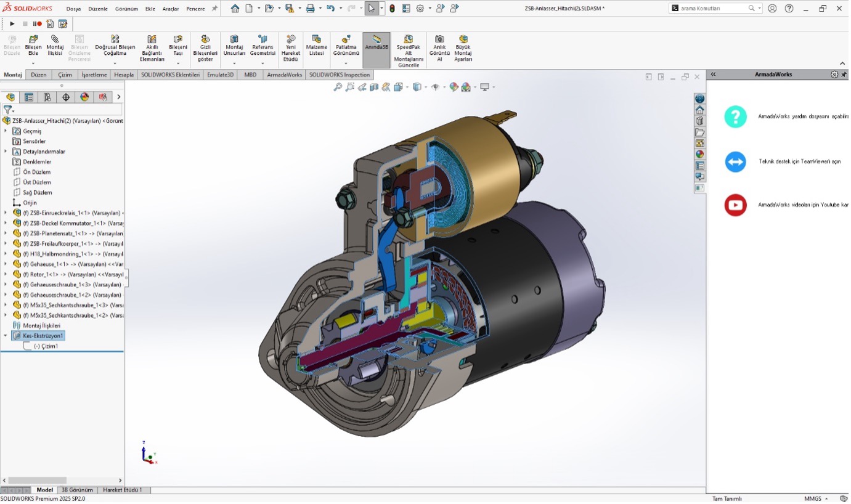Screen dimensions: 851x504
Task: Toggle the Anında3B (Instant3D) button
Action: pos(377,49)
